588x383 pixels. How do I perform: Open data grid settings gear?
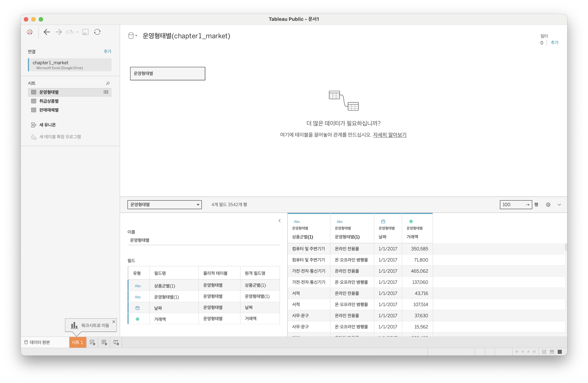(x=548, y=205)
